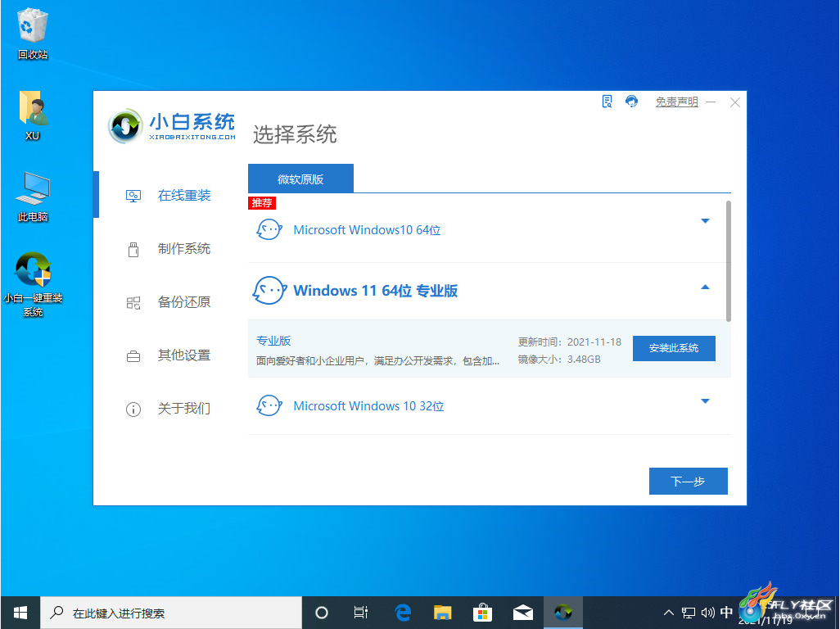Open the customer service headset icon
The height and width of the screenshot is (629, 840).
[631, 102]
